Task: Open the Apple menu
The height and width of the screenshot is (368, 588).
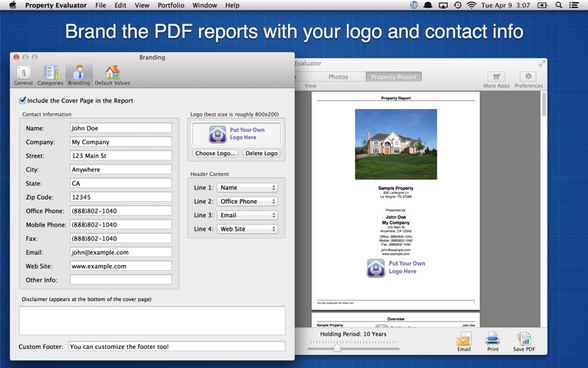Action: pyautogui.click(x=12, y=5)
